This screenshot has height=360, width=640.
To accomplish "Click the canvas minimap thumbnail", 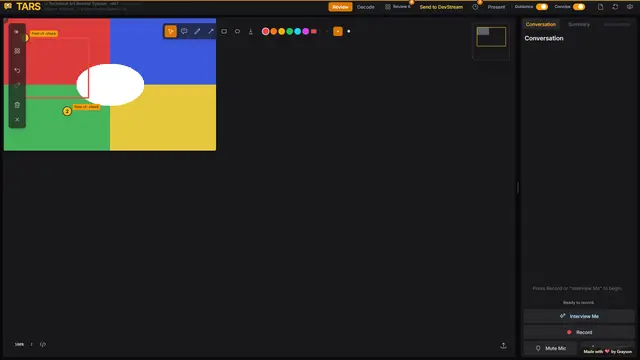I will (x=491, y=37).
